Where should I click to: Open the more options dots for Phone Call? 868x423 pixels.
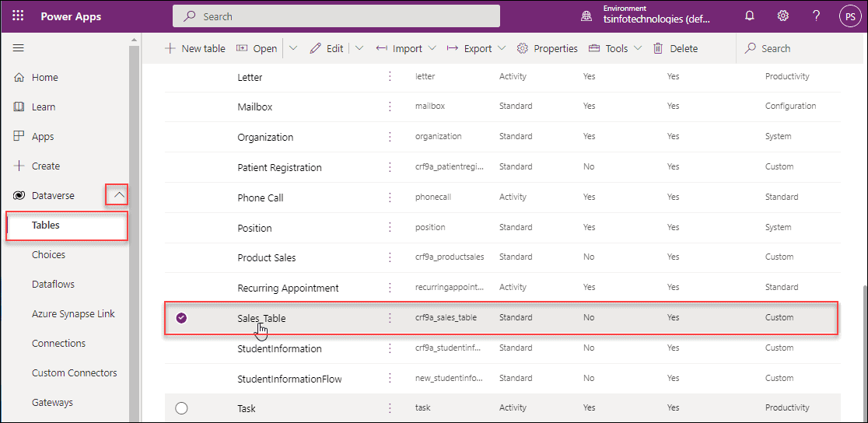390,197
